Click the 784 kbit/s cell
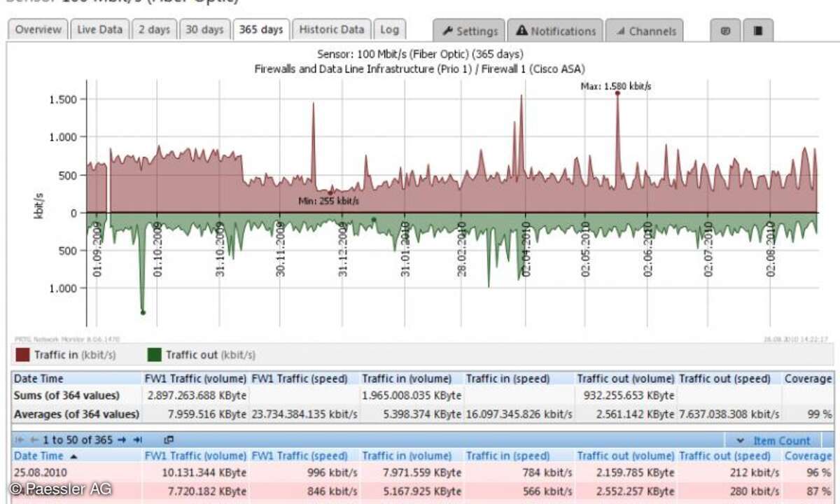 coord(547,472)
